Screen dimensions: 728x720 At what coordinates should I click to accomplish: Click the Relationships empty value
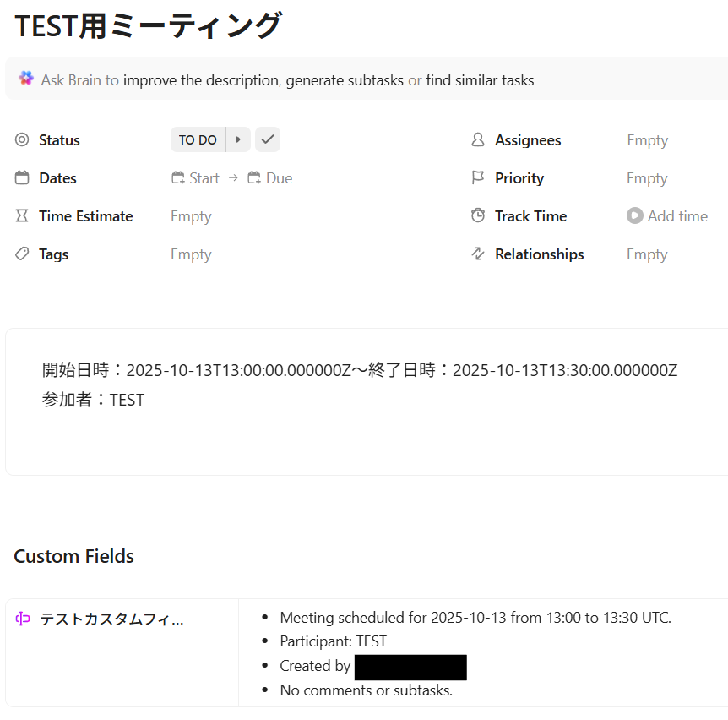click(x=647, y=254)
